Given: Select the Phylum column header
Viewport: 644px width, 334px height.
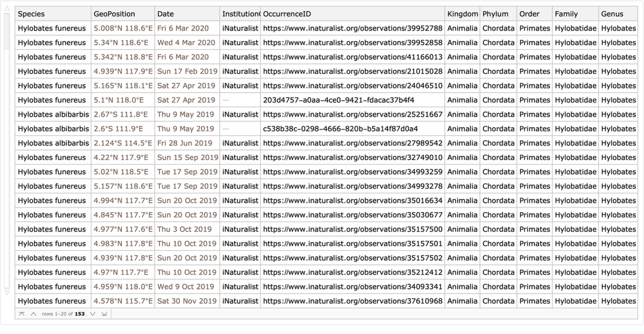Looking at the screenshot, I should tap(498, 14).
